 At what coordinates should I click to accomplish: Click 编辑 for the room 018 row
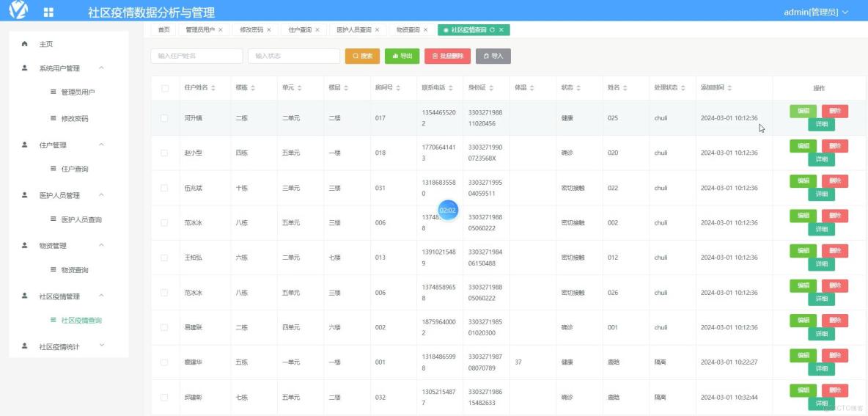pos(803,146)
